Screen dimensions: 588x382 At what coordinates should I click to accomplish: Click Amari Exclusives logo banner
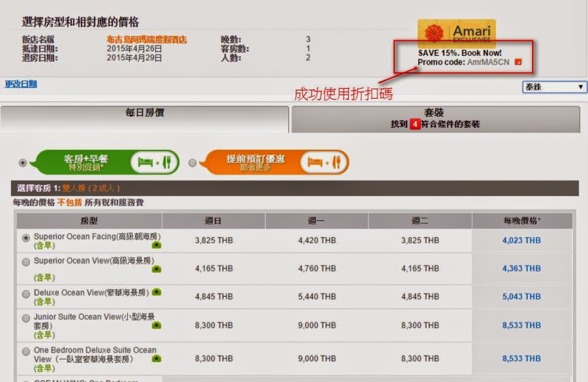456,33
